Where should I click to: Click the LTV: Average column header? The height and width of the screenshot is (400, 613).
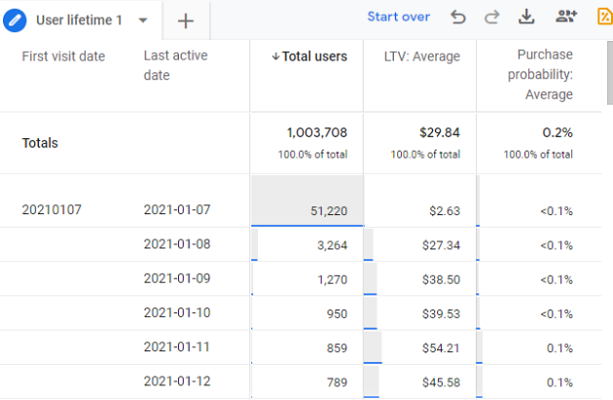pos(422,57)
